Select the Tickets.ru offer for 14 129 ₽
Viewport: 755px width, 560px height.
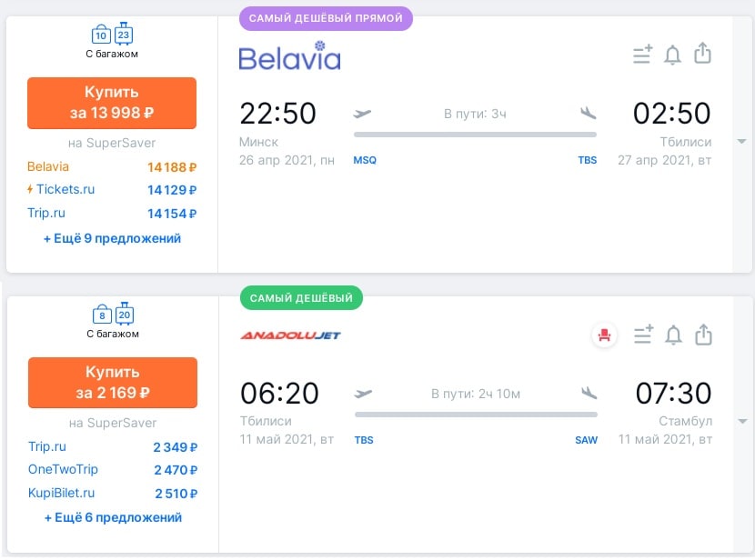pyautogui.click(x=112, y=190)
